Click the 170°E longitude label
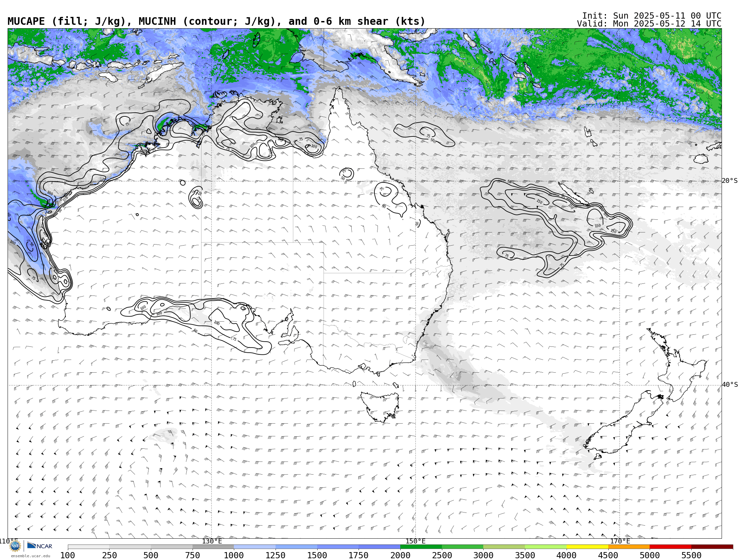744x560 pixels. coord(620,541)
